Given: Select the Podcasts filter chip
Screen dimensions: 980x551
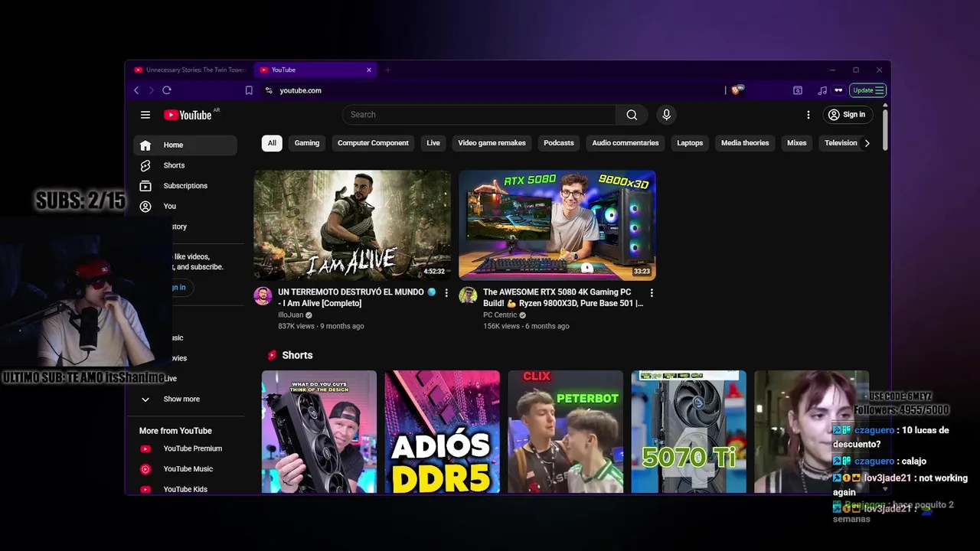Looking at the screenshot, I should 559,143.
